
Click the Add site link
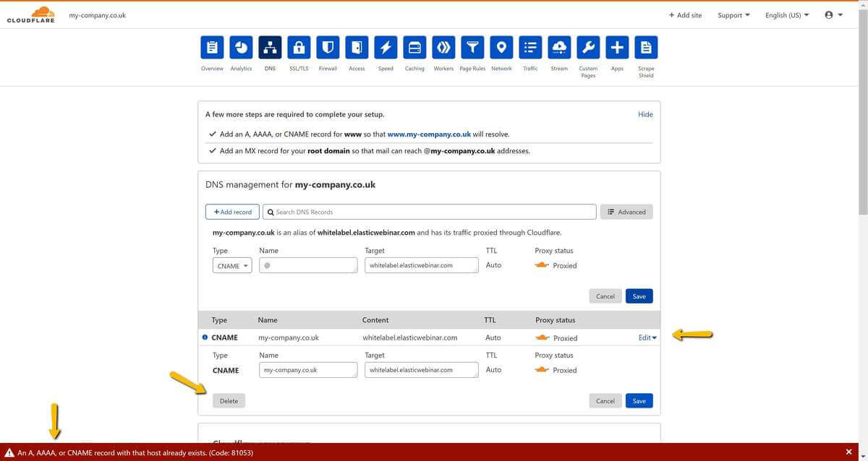[x=685, y=15]
